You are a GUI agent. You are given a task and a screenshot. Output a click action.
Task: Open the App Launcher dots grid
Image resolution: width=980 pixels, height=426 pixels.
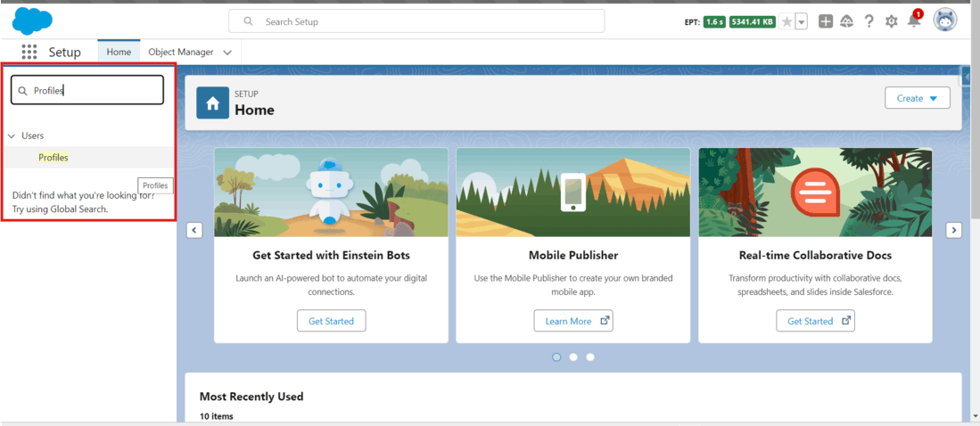(x=29, y=52)
